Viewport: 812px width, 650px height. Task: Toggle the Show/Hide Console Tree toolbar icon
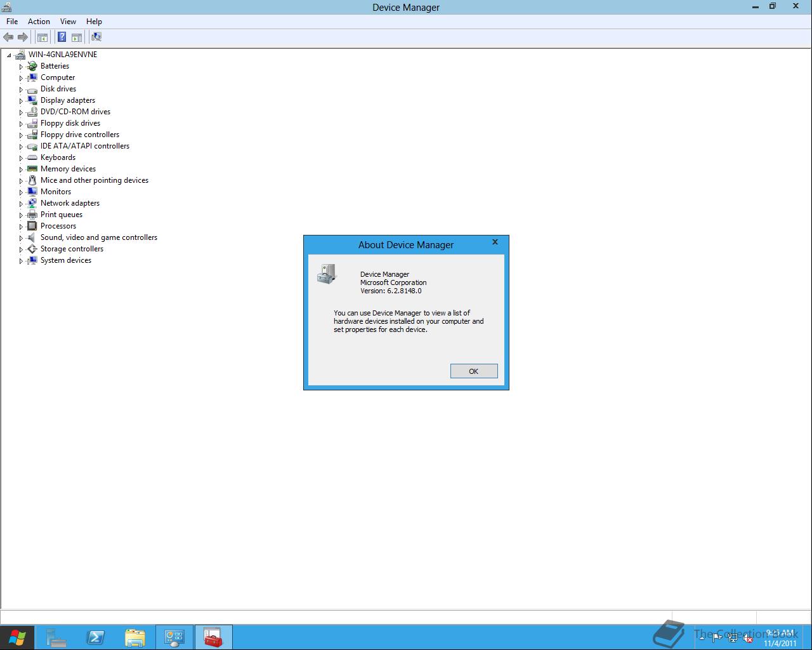click(43, 37)
